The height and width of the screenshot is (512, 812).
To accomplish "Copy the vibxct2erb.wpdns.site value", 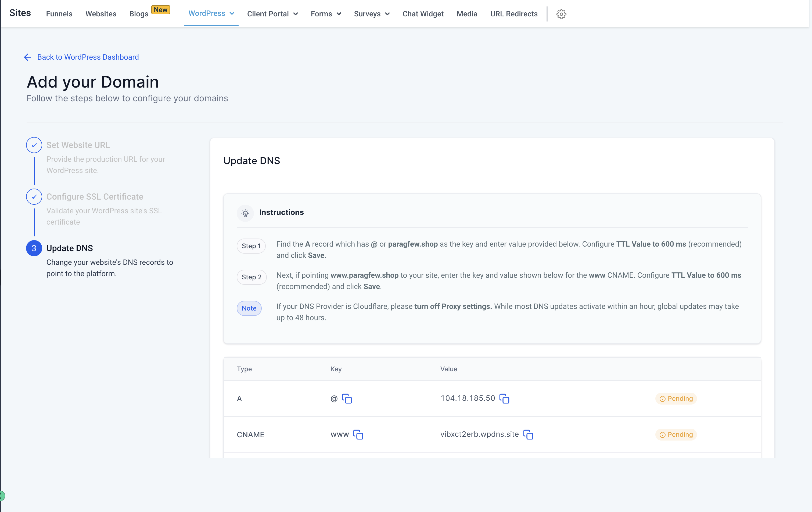I will click(528, 434).
